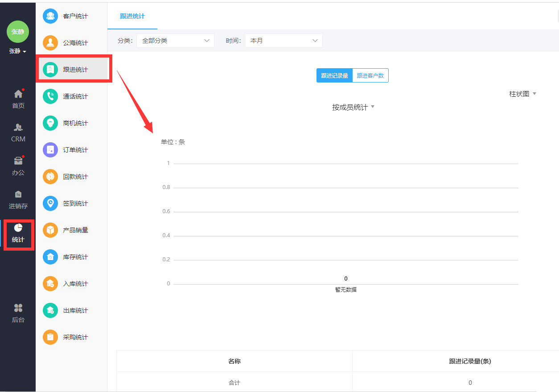Expand the 柱状图 chart type selector

[x=523, y=94]
